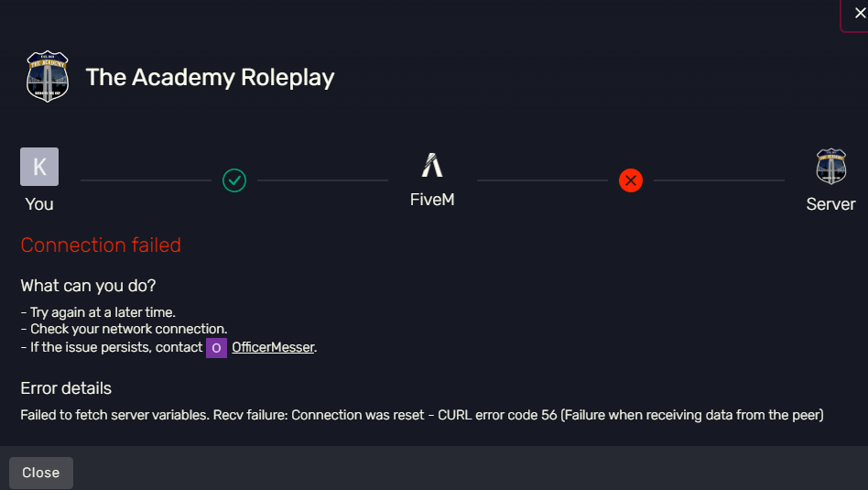Click the 'K' user avatar above You
The height and width of the screenshot is (490, 868).
coord(39,167)
